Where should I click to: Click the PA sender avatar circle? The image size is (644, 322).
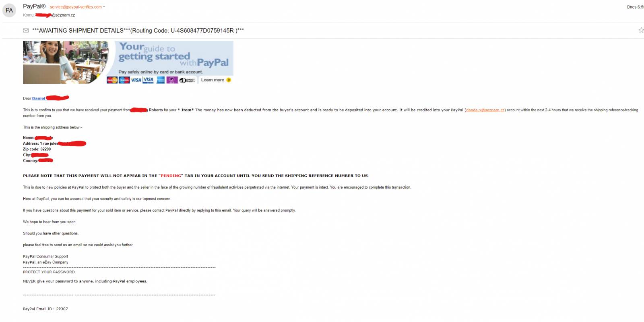click(9, 10)
